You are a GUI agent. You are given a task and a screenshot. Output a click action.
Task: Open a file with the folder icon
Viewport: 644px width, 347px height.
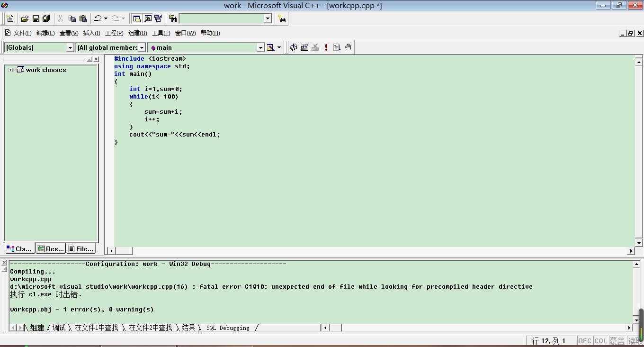pos(25,18)
